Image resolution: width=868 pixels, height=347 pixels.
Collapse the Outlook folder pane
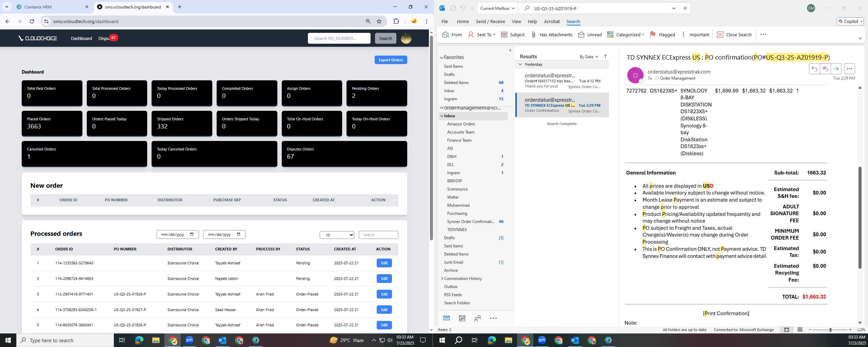coord(510,50)
